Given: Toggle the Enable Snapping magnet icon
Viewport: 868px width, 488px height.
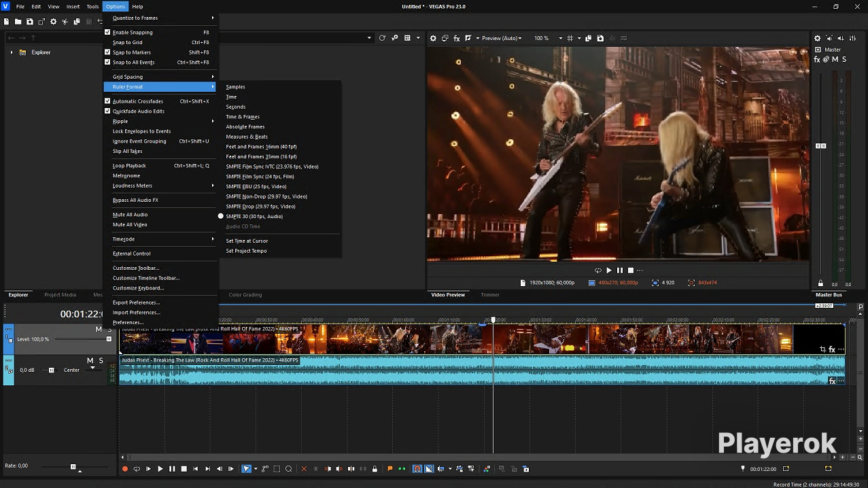Looking at the screenshot, I should click(x=417, y=469).
